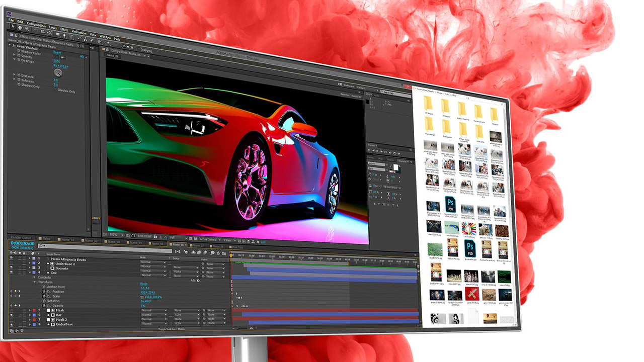Open the Composition menu
The image size is (644, 362).
coord(36,25)
